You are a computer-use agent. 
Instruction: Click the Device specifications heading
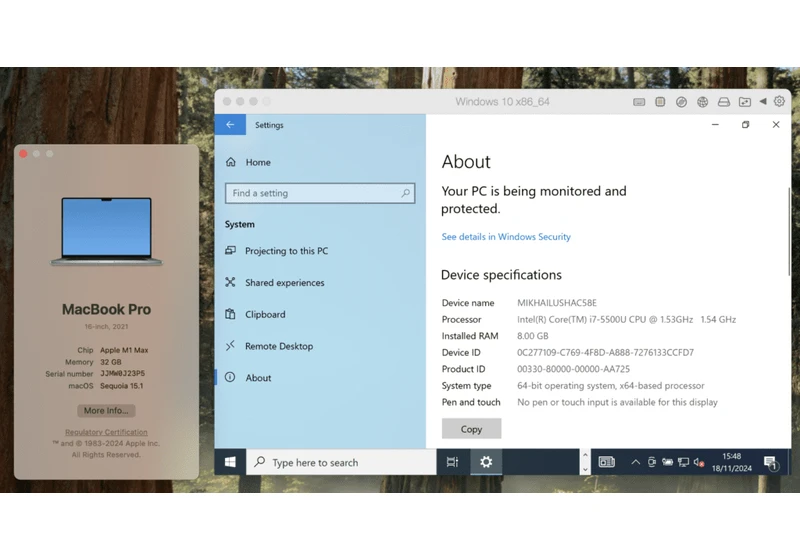coord(501,275)
